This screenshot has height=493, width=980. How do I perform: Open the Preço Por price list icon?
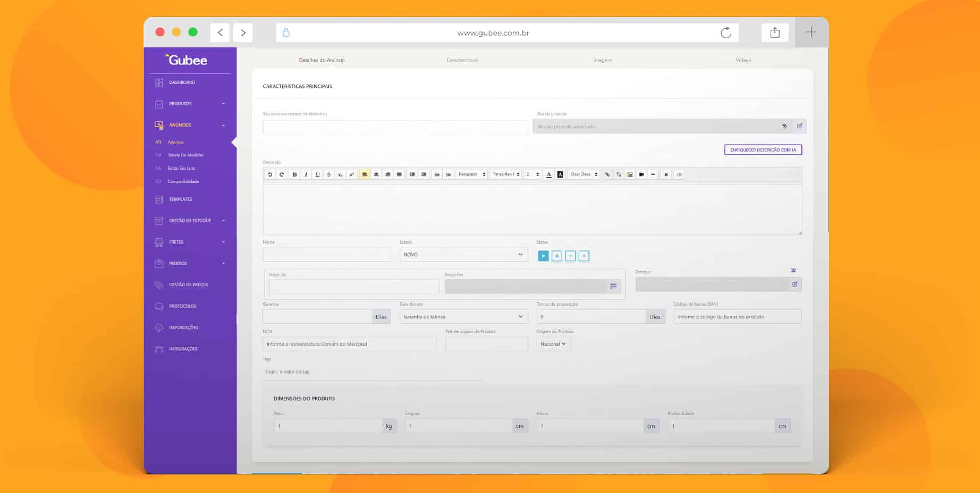pyautogui.click(x=613, y=287)
